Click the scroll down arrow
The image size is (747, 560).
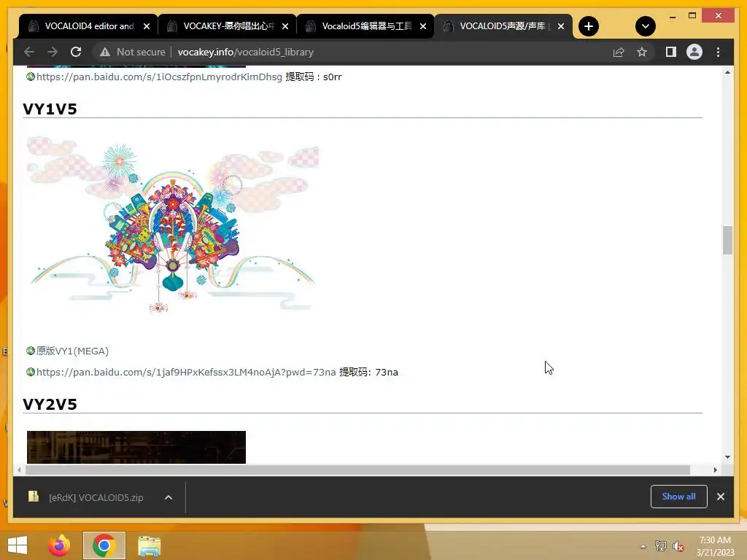(727, 457)
